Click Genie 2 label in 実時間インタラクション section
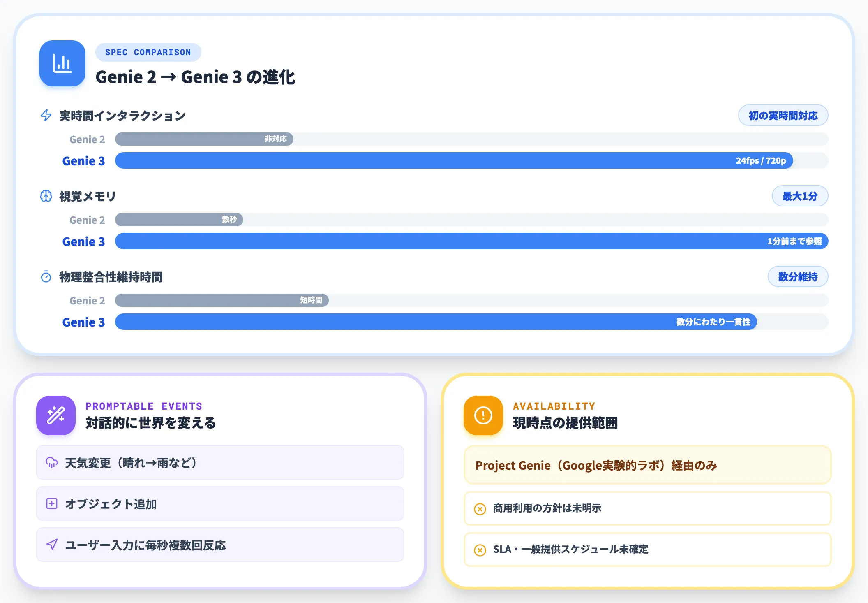Image resolution: width=868 pixels, height=603 pixels. (x=87, y=139)
